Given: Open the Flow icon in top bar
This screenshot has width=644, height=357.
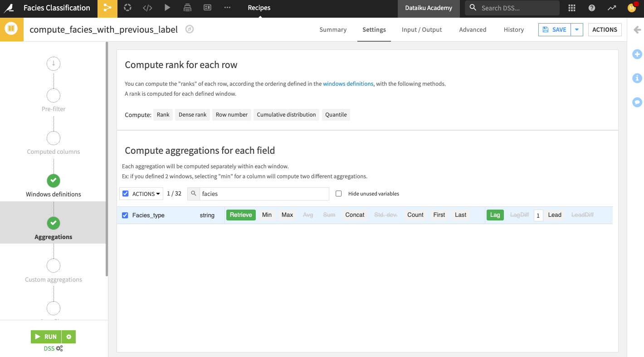Looking at the screenshot, I should pos(107,8).
